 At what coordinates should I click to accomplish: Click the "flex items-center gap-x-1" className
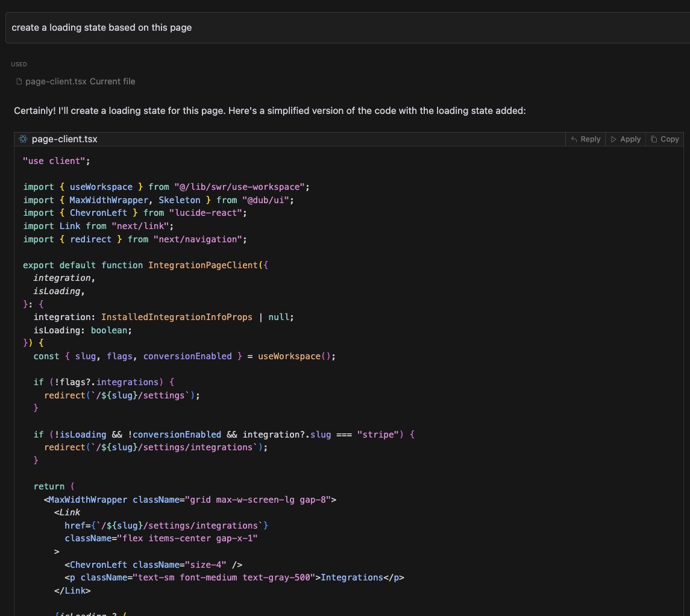point(187,539)
